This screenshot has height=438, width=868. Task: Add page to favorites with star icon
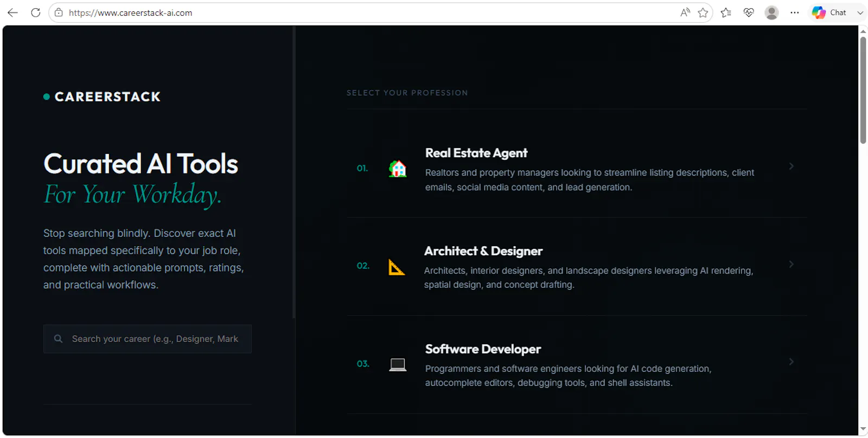pyautogui.click(x=703, y=12)
